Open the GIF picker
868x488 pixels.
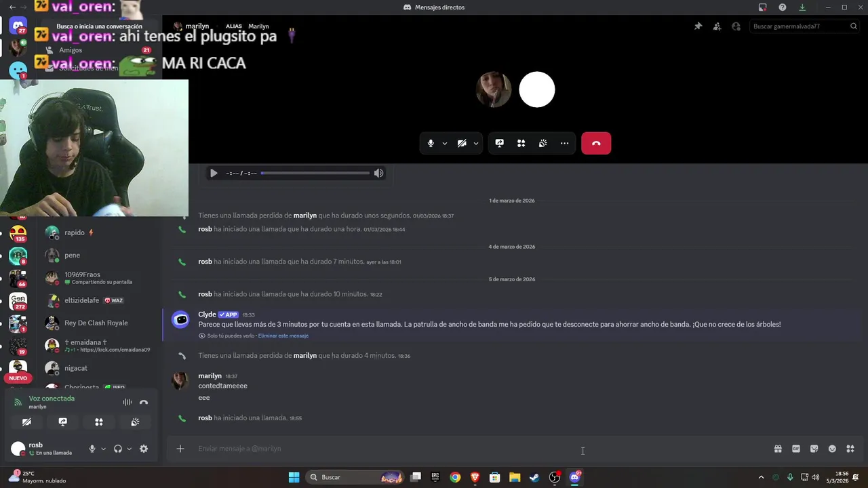pos(796,449)
